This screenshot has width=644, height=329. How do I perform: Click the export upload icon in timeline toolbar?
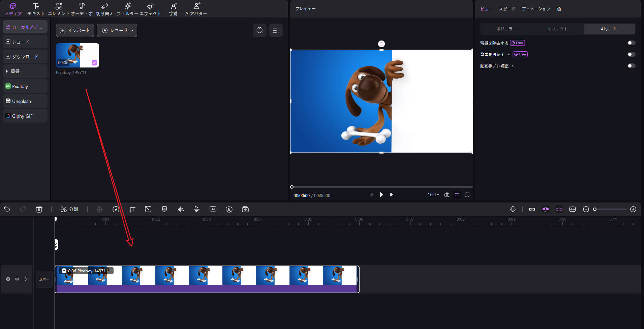point(245,209)
